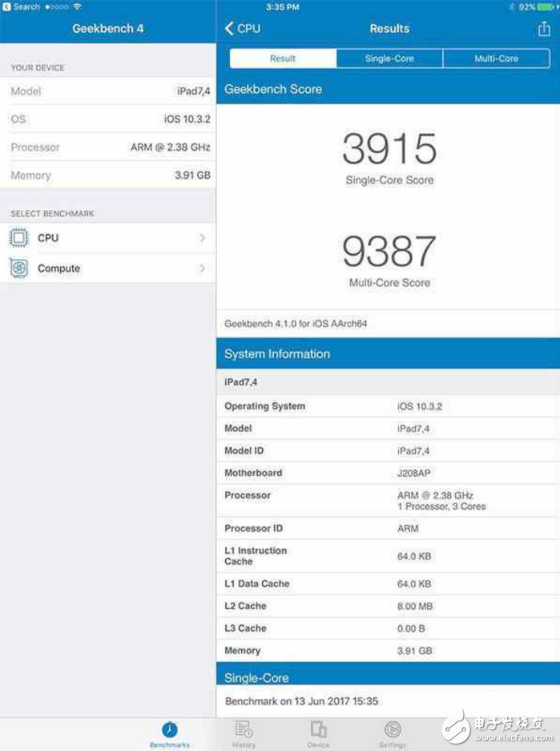The image size is (560, 751).
Task: Tap the Model ID table row
Action: [x=389, y=450]
